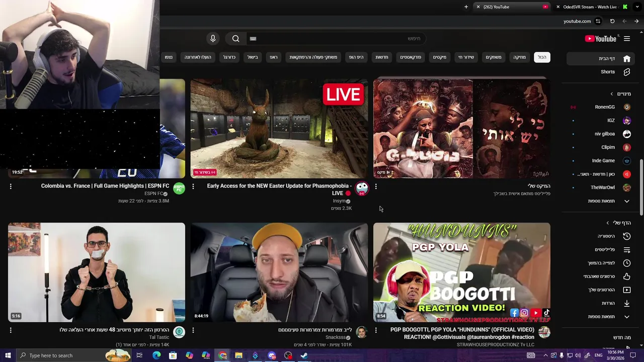This screenshot has width=644, height=362.
Task: Click the Windows Start button
Action: tap(8, 355)
